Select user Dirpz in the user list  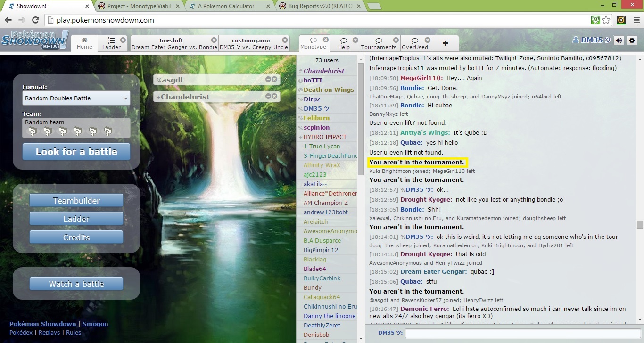(327, 99)
